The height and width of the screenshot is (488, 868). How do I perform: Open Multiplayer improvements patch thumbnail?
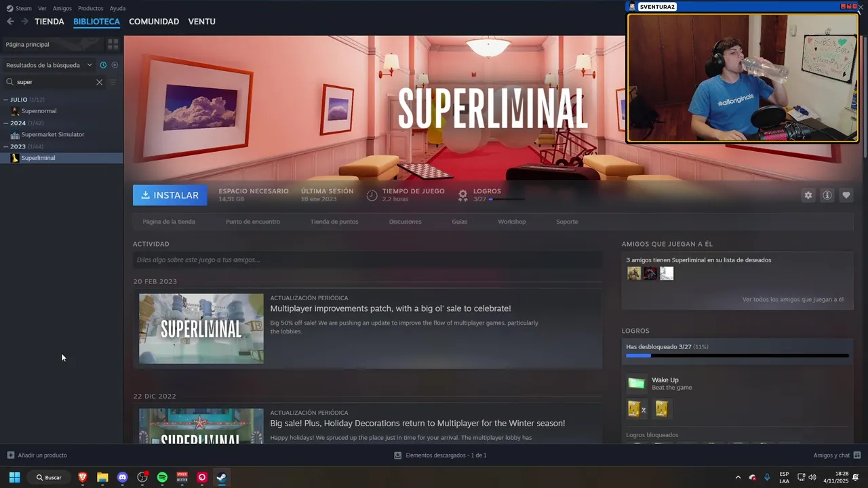[201, 329]
